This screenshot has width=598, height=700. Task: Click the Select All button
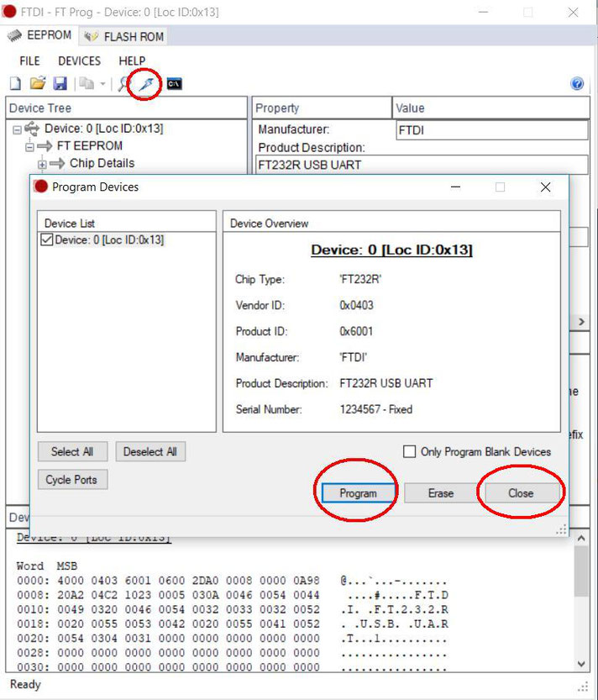(x=72, y=452)
